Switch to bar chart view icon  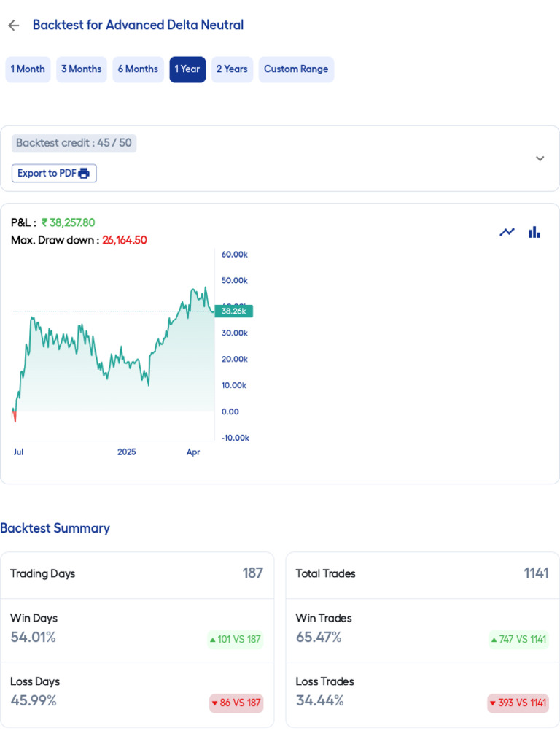[x=534, y=232]
